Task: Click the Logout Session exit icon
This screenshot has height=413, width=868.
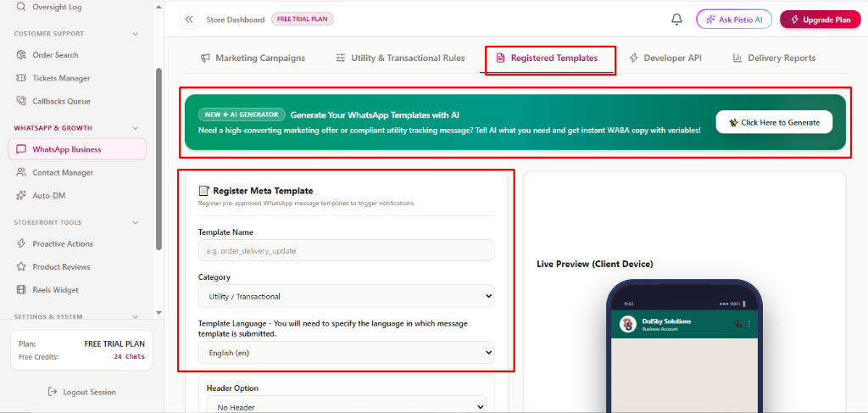Action: [x=53, y=392]
